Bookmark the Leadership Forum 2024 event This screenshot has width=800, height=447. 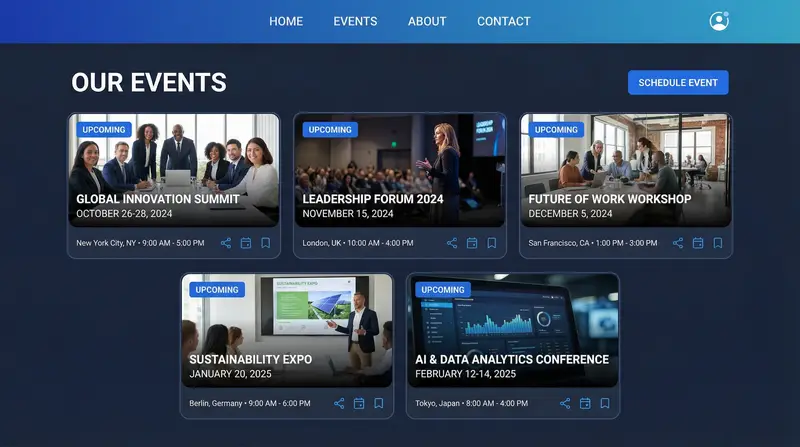point(492,243)
